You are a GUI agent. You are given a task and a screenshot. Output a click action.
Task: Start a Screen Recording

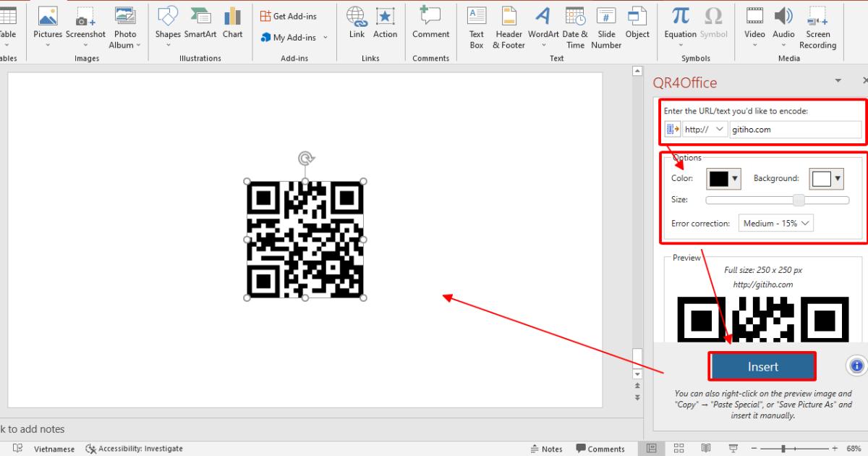(817, 25)
